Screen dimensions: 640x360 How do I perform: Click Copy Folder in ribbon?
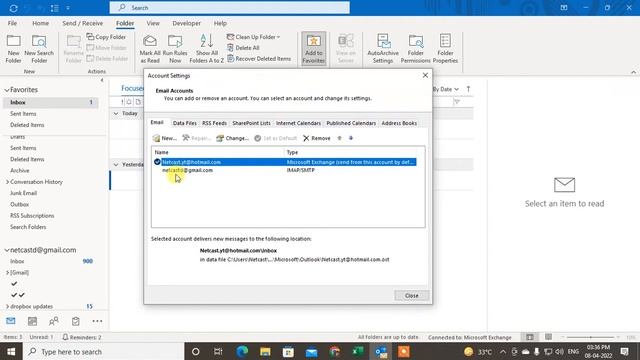click(x=106, y=37)
